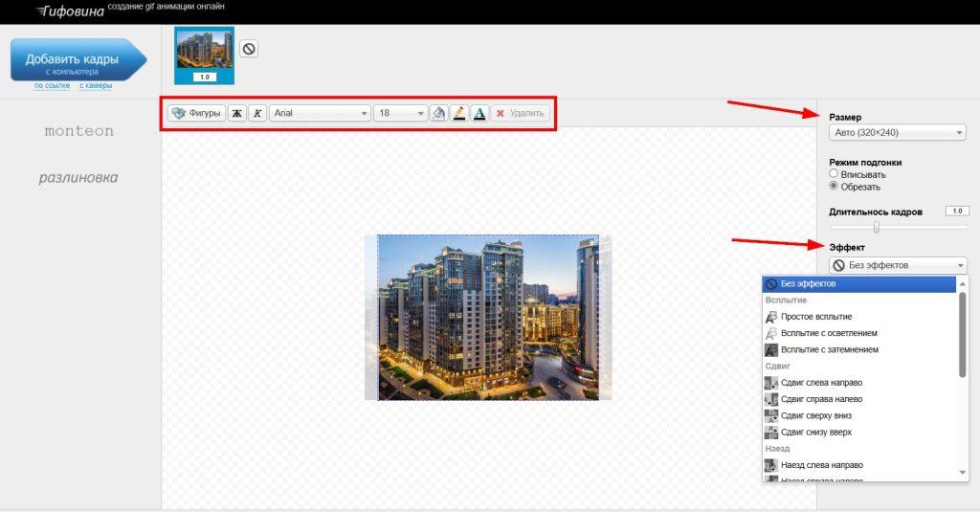This screenshot has width=980, height=512.
Task: Click the frame duration 1.0 value field
Action: 957,211
